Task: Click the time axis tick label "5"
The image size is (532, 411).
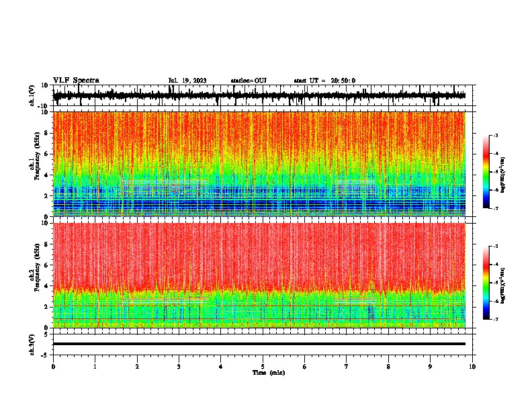Action: click(263, 366)
